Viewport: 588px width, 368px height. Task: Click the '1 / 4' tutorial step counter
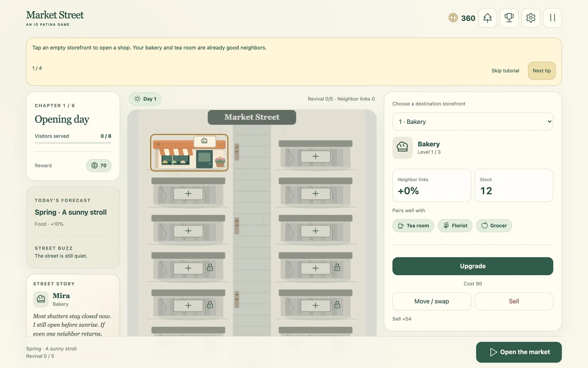click(37, 68)
